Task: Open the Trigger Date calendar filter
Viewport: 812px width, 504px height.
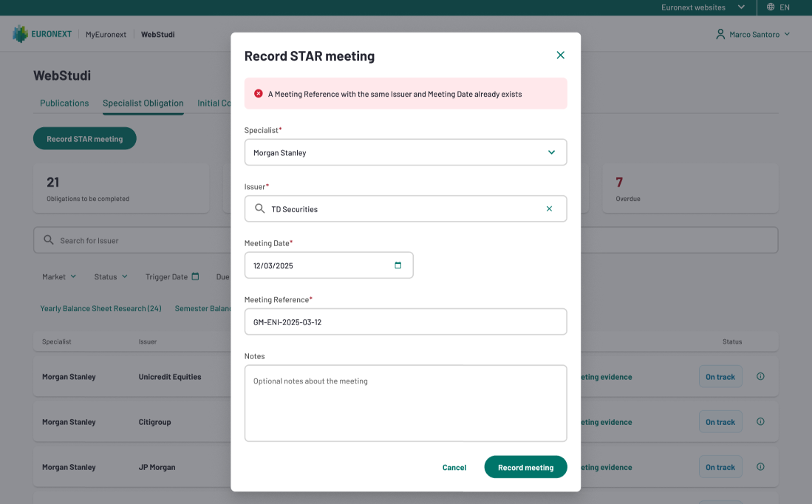Action: (172, 276)
